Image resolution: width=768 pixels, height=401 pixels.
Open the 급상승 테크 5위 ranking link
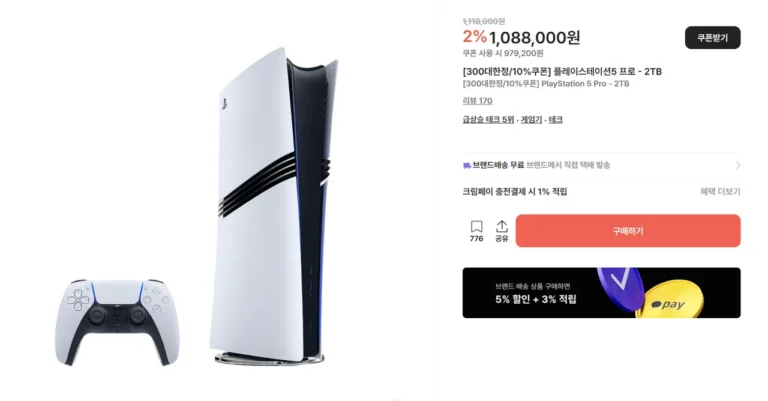488,119
